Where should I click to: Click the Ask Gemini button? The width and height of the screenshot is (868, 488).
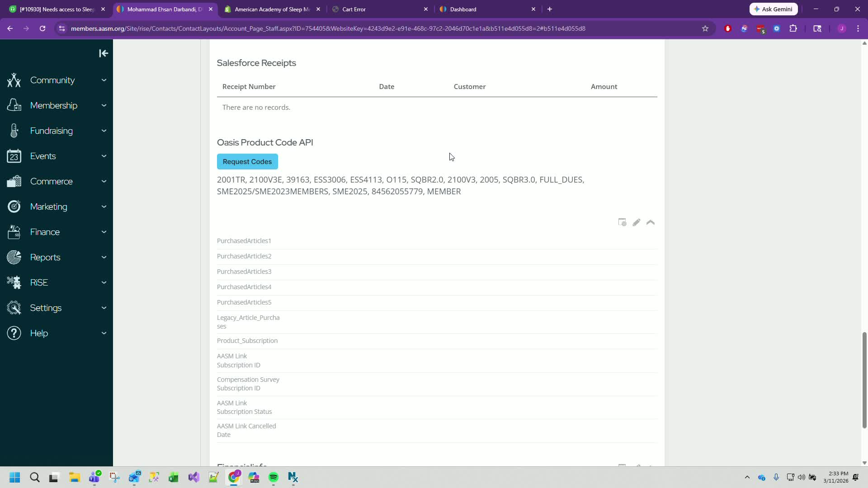(x=773, y=9)
